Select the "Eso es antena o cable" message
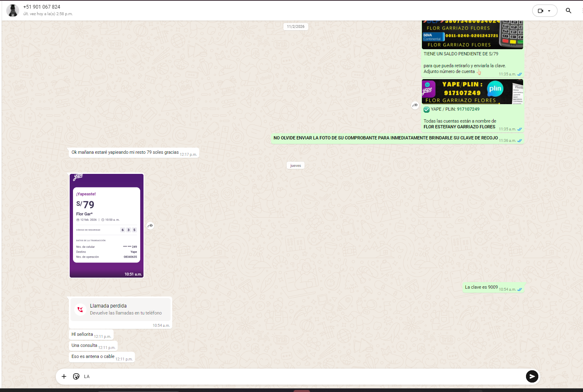 (x=93, y=357)
